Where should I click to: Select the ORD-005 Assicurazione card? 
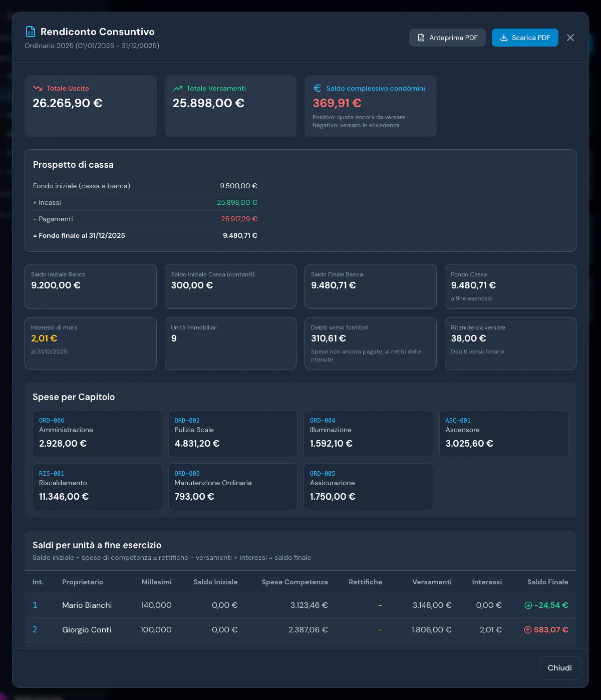368,487
